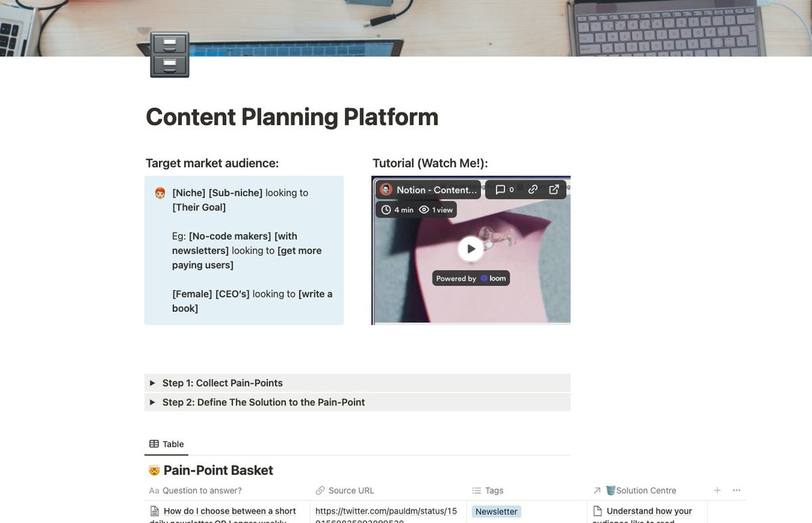
Task: Click the Source URL column header
Action: point(345,491)
